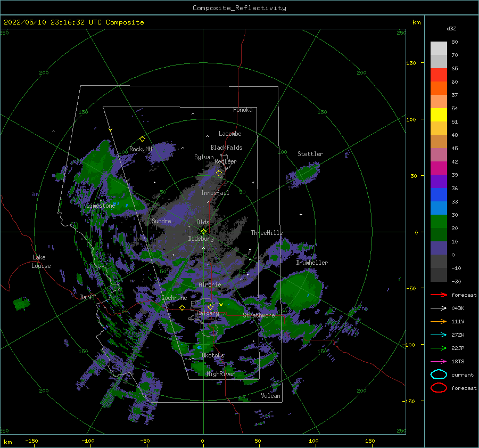
Task: Click the magenta 18TS arrow icon
Action: pyautogui.click(x=439, y=362)
